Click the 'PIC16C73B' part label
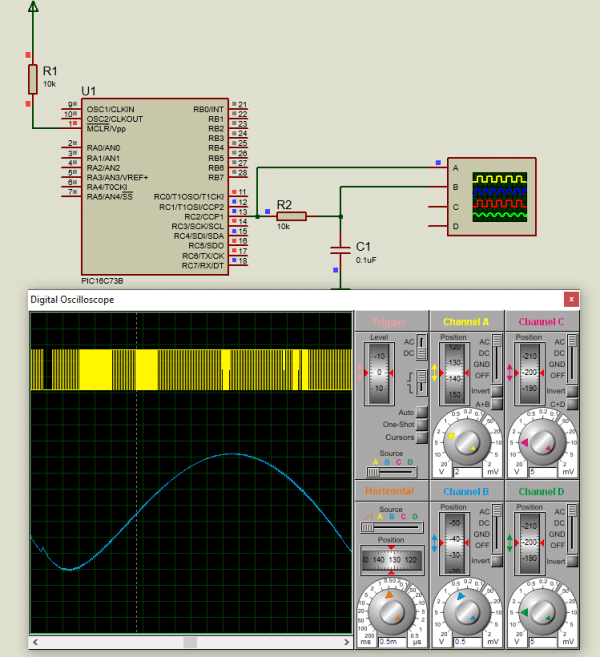Screen dimensions: 600x657 tap(102, 281)
